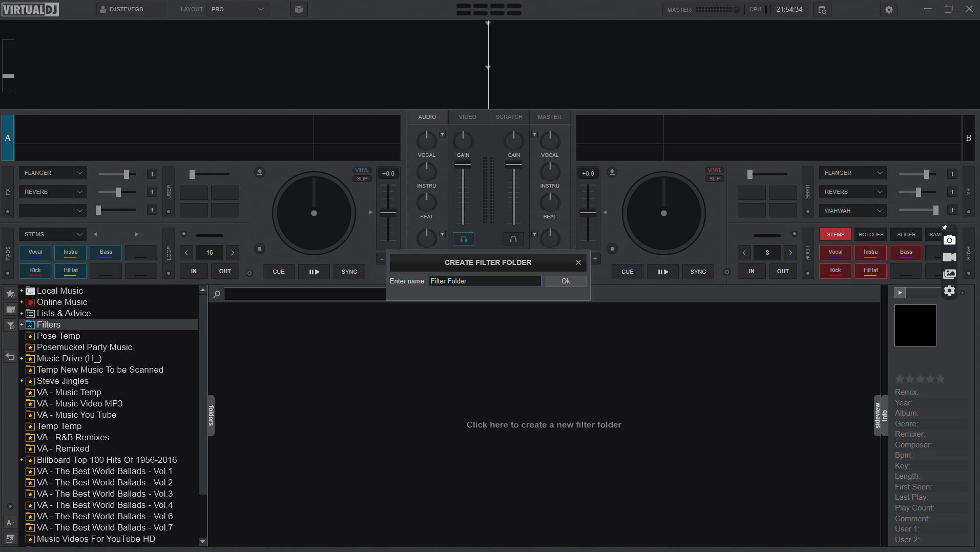Click the add virtual folder icon in sidebar
The height and width of the screenshot is (552, 980).
tap(10, 309)
